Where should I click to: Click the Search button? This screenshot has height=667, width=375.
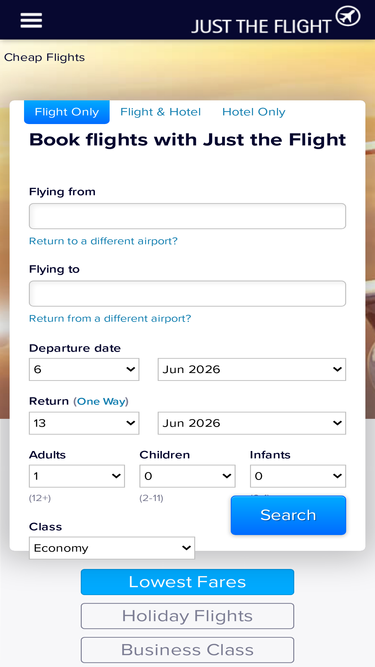point(288,515)
